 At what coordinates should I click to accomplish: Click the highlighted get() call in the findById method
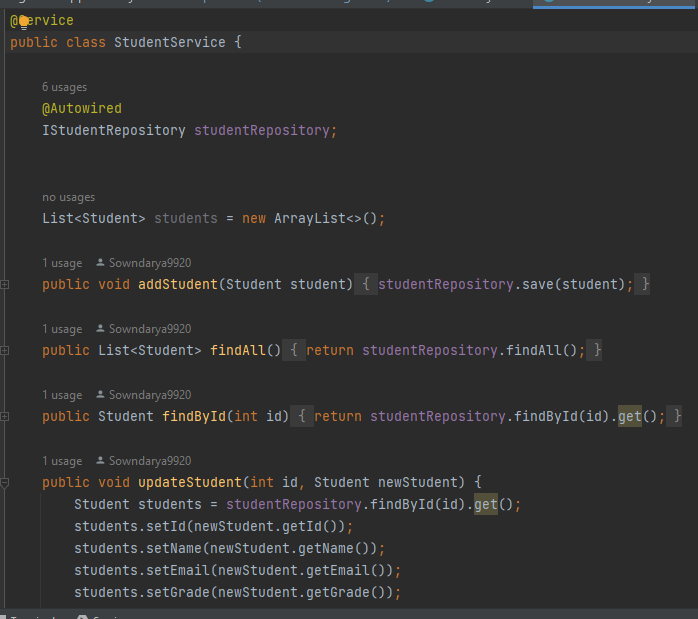629,417
